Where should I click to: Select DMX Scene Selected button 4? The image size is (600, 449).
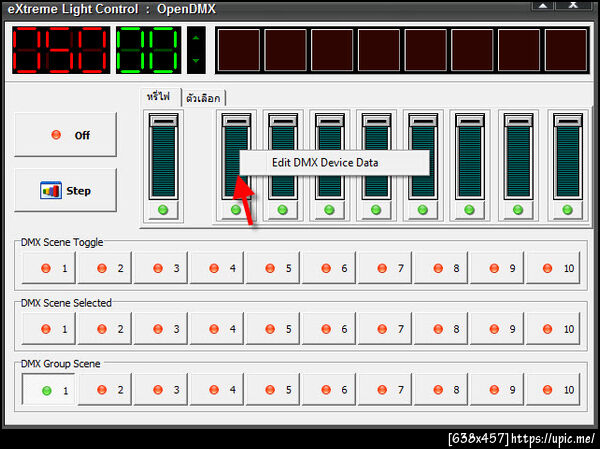coord(217,329)
